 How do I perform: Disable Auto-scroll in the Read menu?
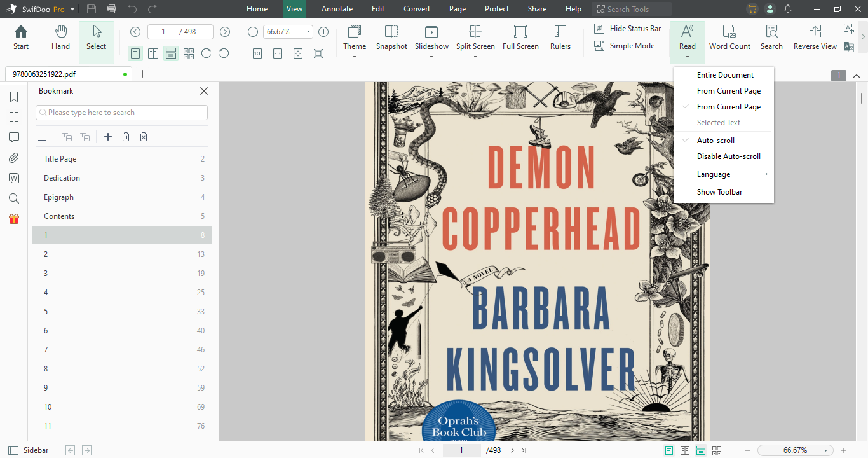pos(728,156)
